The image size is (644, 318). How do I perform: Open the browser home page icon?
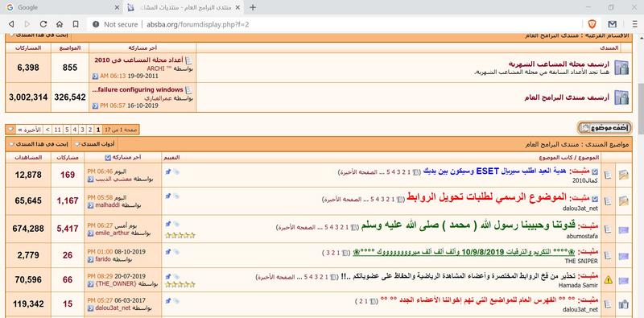coord(60,24)
